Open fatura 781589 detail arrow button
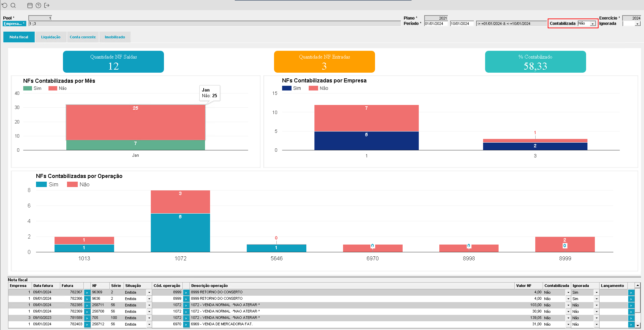644x330 pixels. pyautogui.click(x=87, y=318)
